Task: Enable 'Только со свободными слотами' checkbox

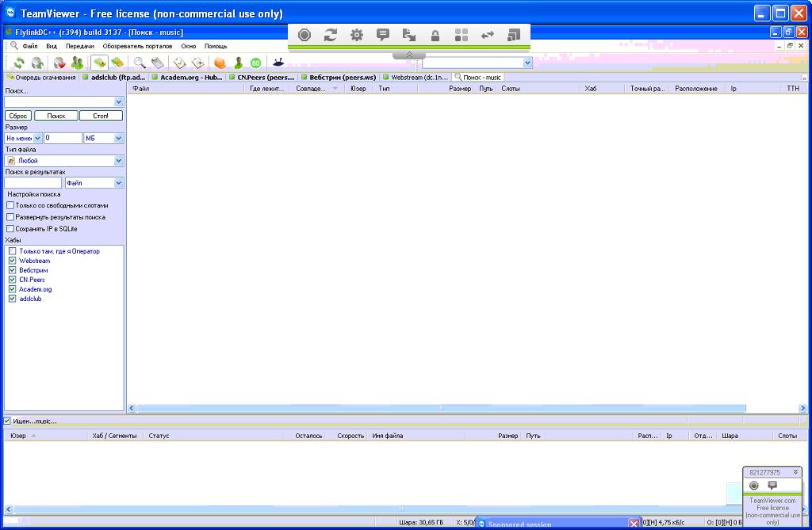Action: [10, 205]
